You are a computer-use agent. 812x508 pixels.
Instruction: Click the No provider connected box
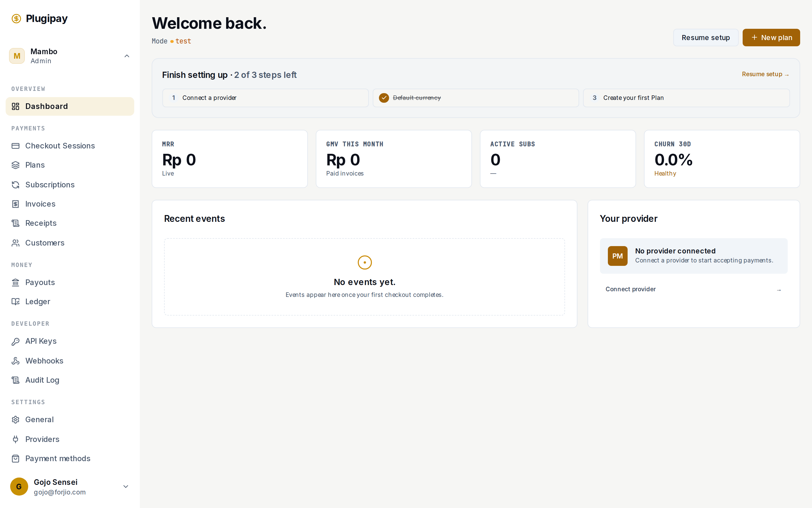pyautogui.click(x=694, y=256)
